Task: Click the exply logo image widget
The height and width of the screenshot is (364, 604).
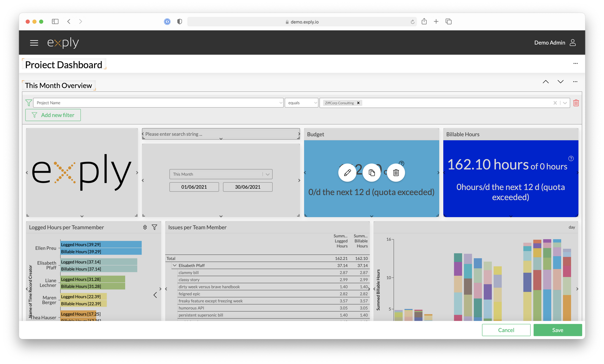Action: tap(82, 172)
